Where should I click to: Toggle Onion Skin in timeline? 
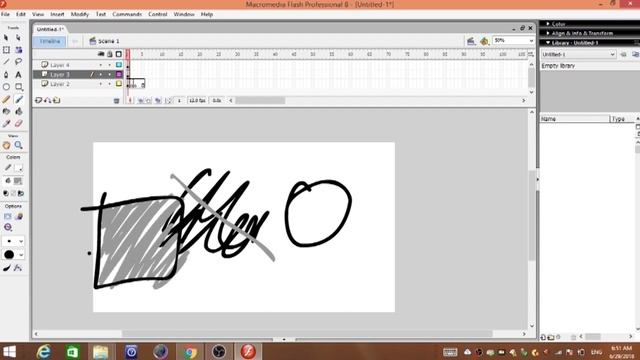(x=140, y=100)
